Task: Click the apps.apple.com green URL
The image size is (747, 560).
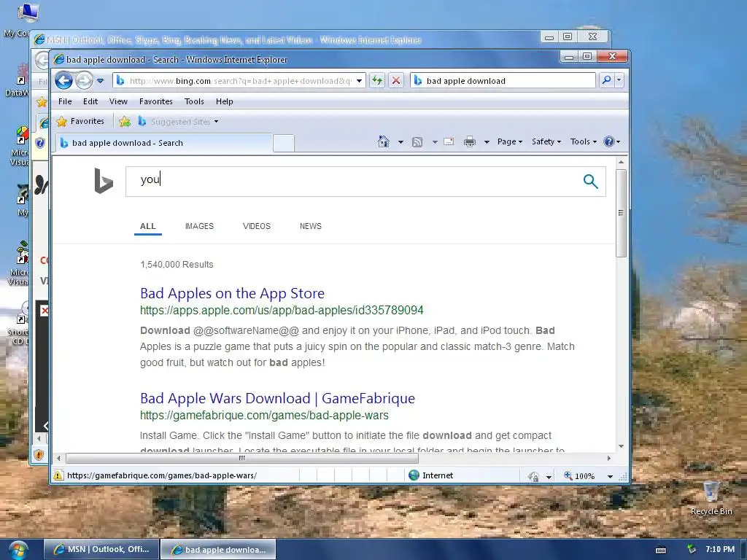Action: pyautogui.click(x=282, y=311)
